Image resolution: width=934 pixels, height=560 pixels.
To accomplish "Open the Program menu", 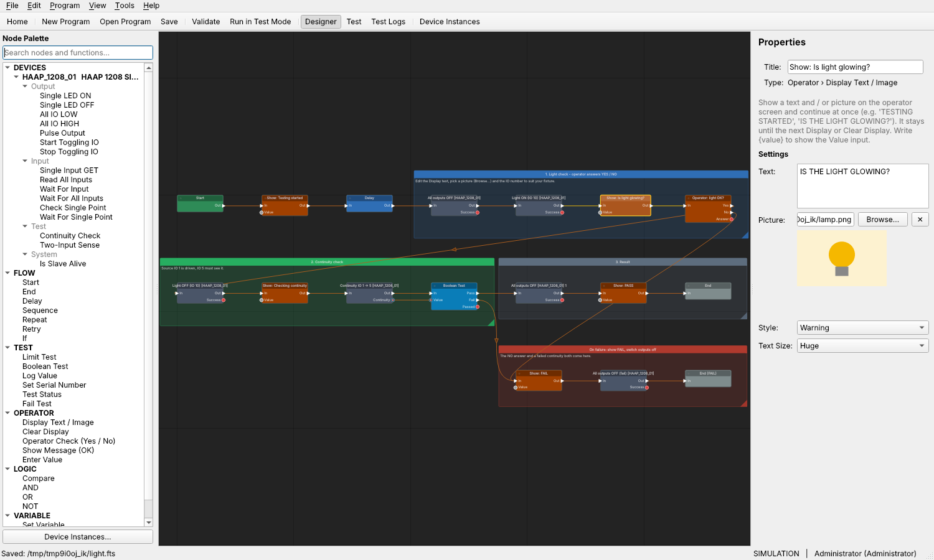I will 65,6.
